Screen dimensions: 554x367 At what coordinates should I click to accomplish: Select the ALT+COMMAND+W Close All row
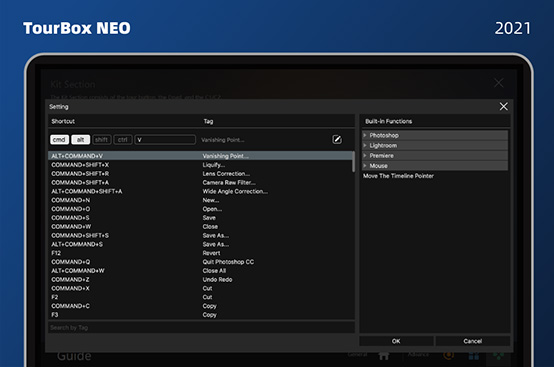200,271
